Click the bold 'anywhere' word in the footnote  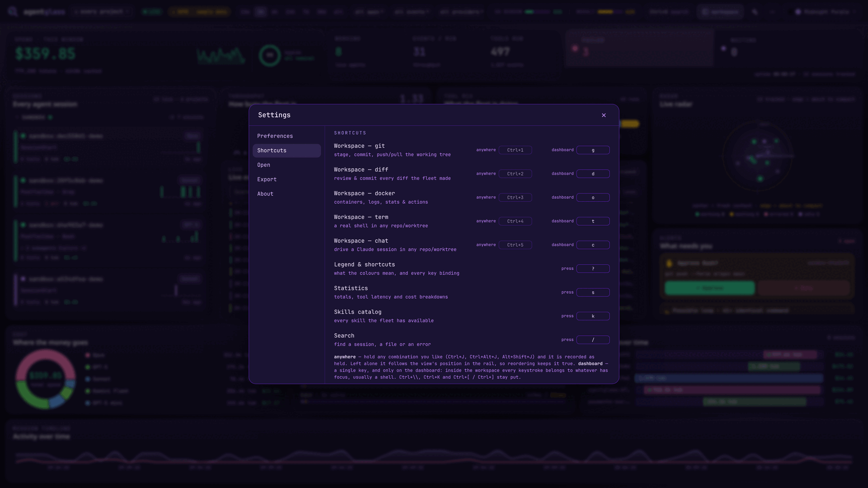coord(345,357)
